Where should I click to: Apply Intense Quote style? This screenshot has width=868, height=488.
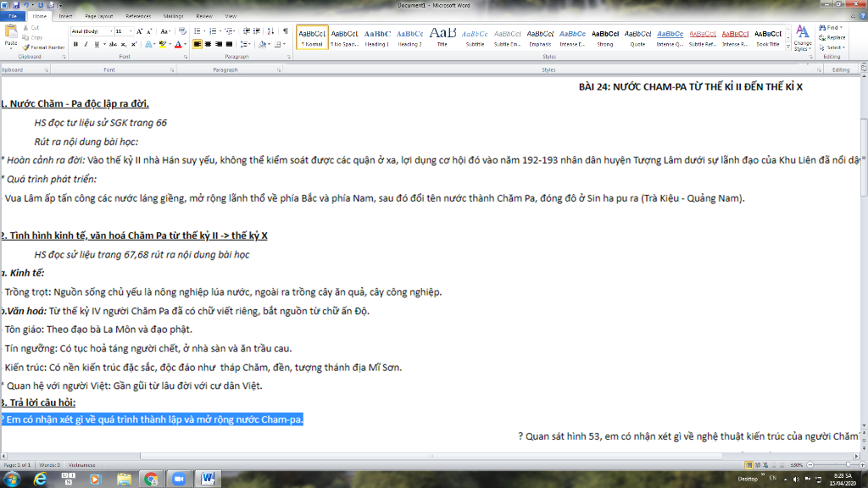[x=670, y=37]
